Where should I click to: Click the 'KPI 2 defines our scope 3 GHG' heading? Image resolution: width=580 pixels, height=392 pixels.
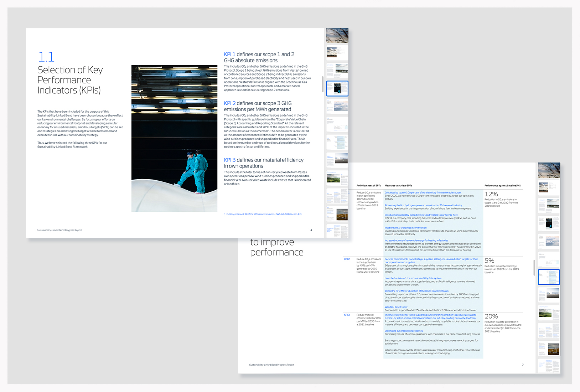pos(258,106)
